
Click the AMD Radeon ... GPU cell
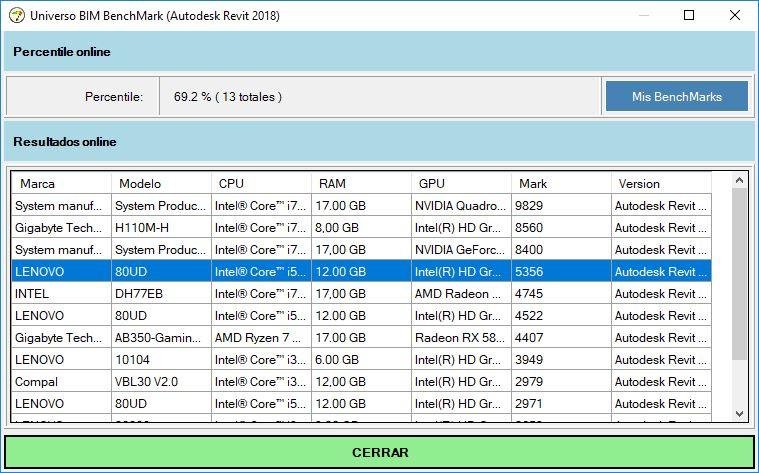tap(461, 293)
